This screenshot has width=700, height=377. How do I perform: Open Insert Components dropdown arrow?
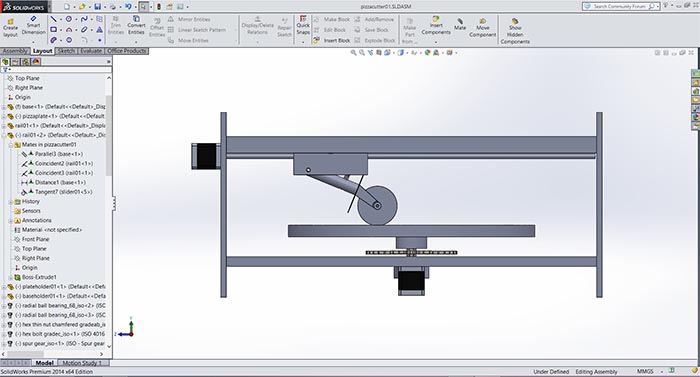(x=436, y=42)
